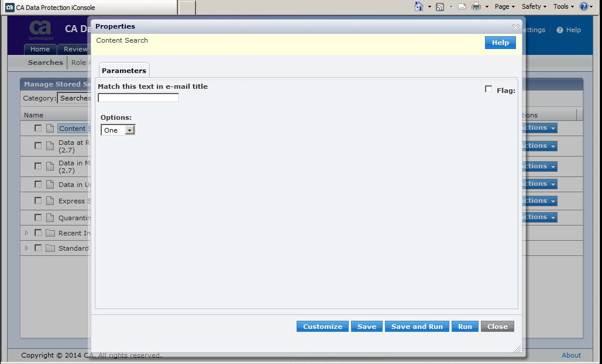
Task: Tick the Data in Motion row checkbox
Action: (x=37, y=166)
